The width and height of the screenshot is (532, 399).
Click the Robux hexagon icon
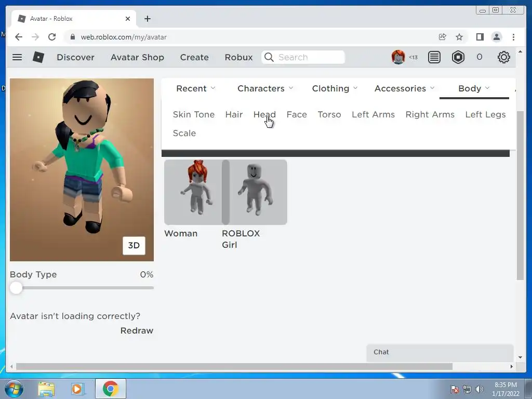click(x=458, y=57)
